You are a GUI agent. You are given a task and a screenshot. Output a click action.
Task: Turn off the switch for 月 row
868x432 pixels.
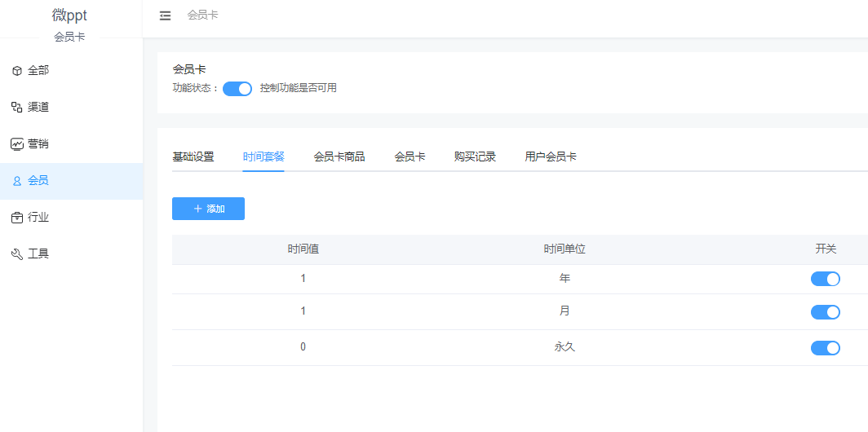(825, 312)
